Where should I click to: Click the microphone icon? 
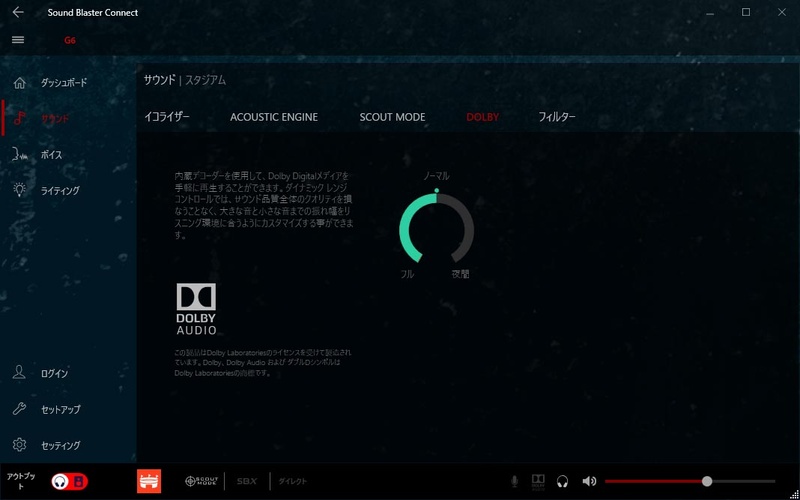coord(514,481)
